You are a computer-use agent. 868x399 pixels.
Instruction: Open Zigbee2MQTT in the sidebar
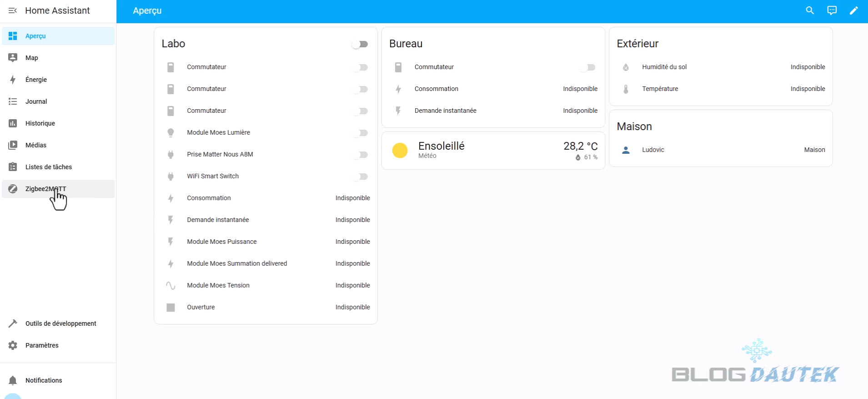[x=45, y=189]
